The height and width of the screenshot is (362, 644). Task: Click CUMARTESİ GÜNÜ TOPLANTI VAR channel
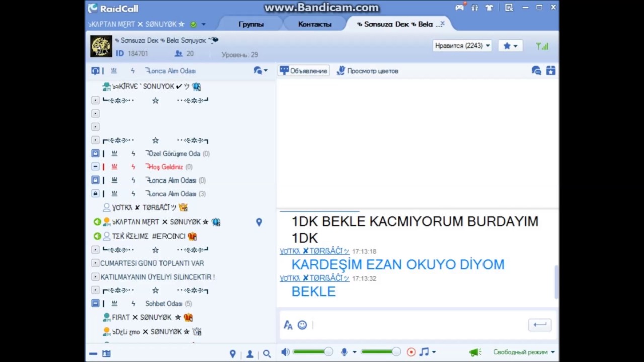pos(152,263)
